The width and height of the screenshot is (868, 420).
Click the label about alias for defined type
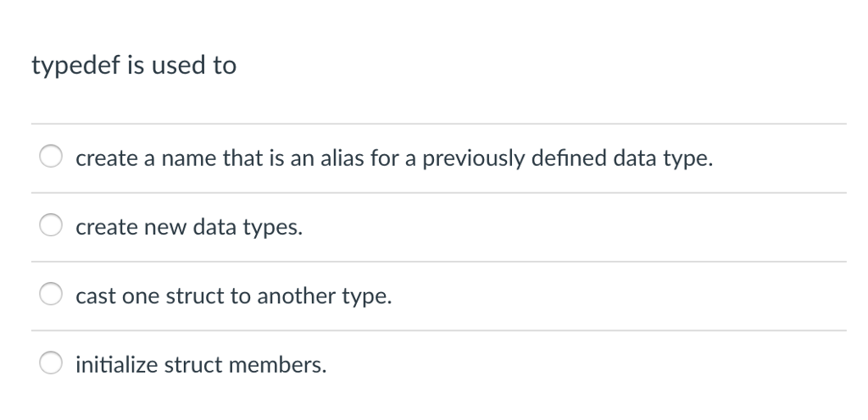[x=394, y=158]
